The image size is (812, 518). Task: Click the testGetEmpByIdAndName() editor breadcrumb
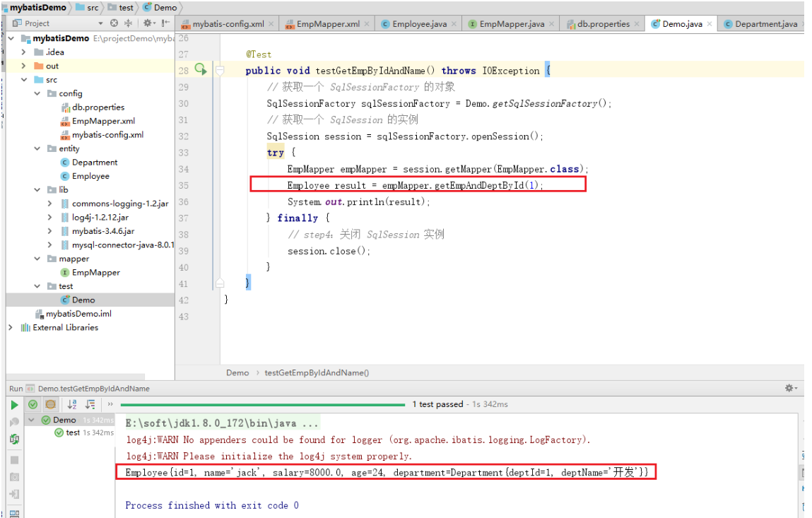[x=317, y=373]
